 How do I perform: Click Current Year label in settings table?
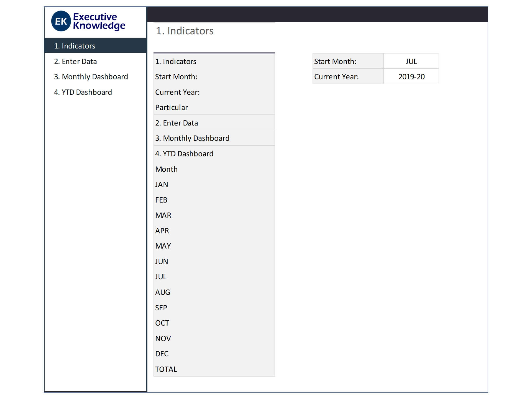click(x=336, y=77)
